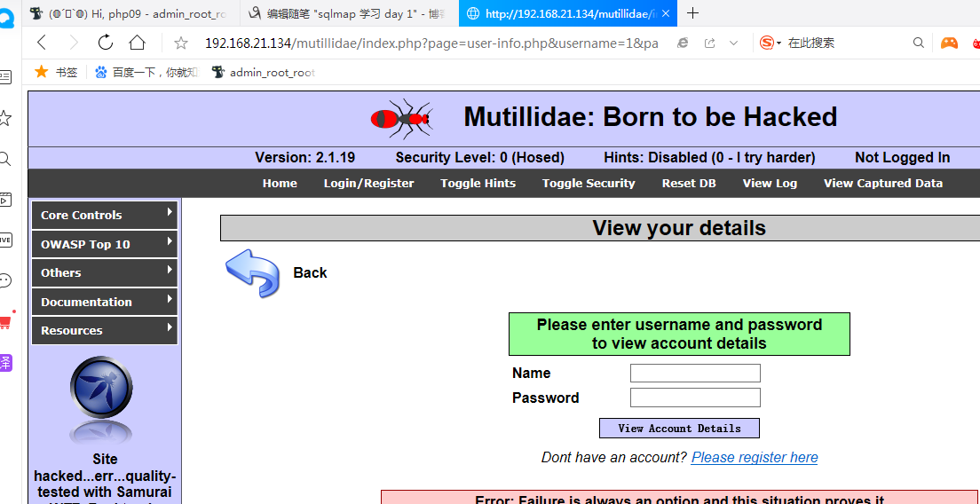This screenshot has height=504, width=980.
Task: Open the sidebar video player icon
Action: pos(5,200)
